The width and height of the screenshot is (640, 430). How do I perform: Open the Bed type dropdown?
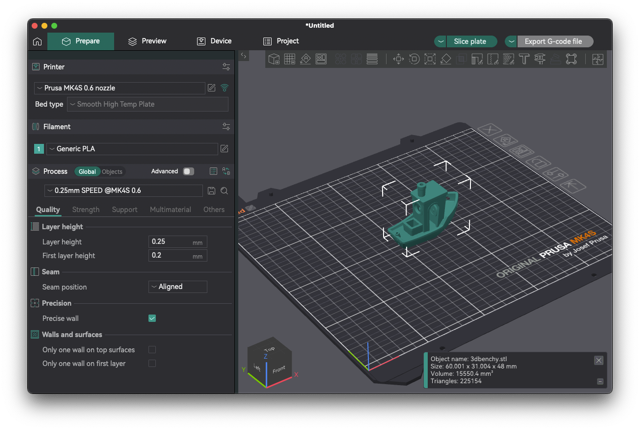point(148,104)
